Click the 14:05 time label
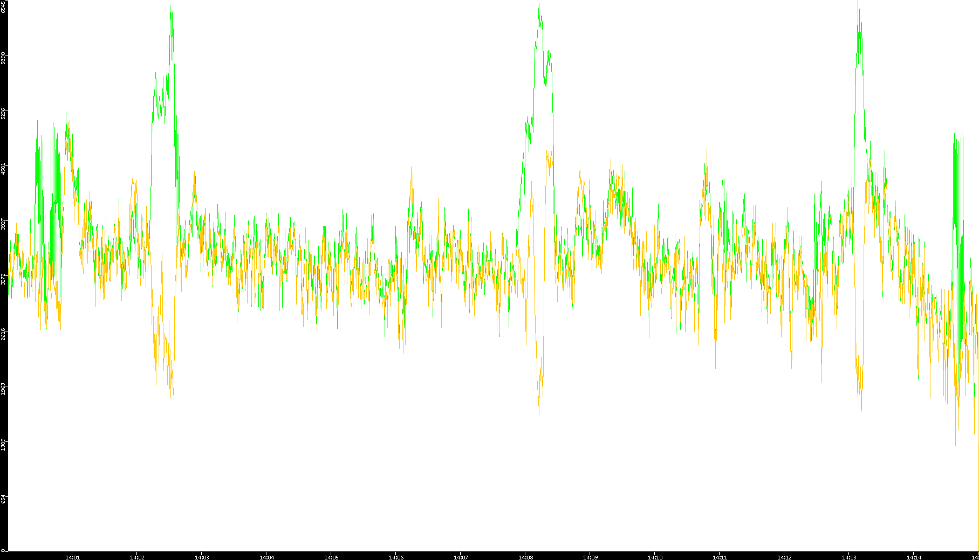Image resolution: width=979 pixels, height=560 pixels. click(331, 557)
